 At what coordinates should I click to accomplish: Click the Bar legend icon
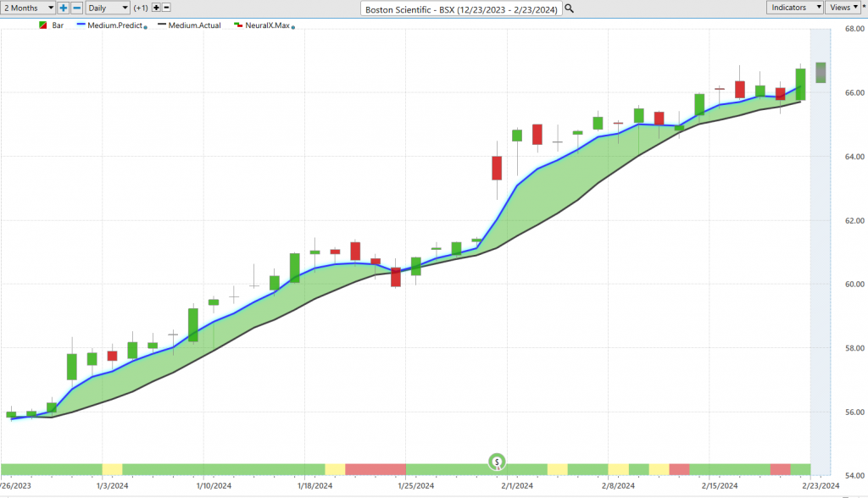pyautogui.click(x=42, y=25)
